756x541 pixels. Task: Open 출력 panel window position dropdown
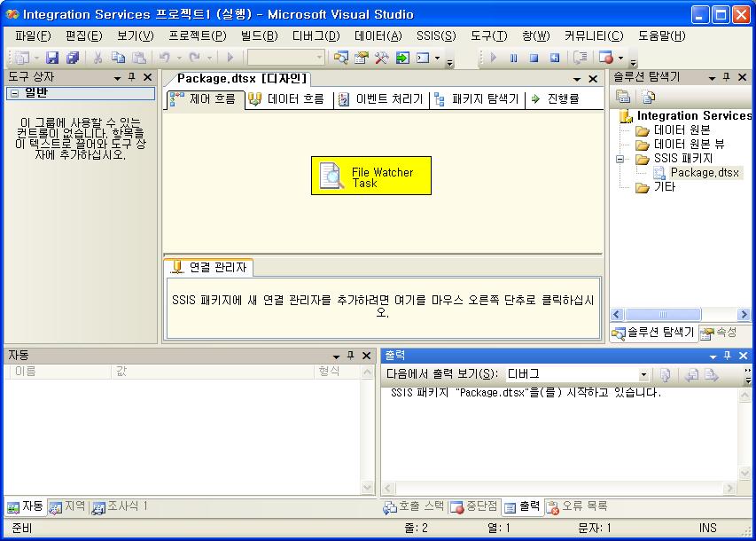click(713, 357)
